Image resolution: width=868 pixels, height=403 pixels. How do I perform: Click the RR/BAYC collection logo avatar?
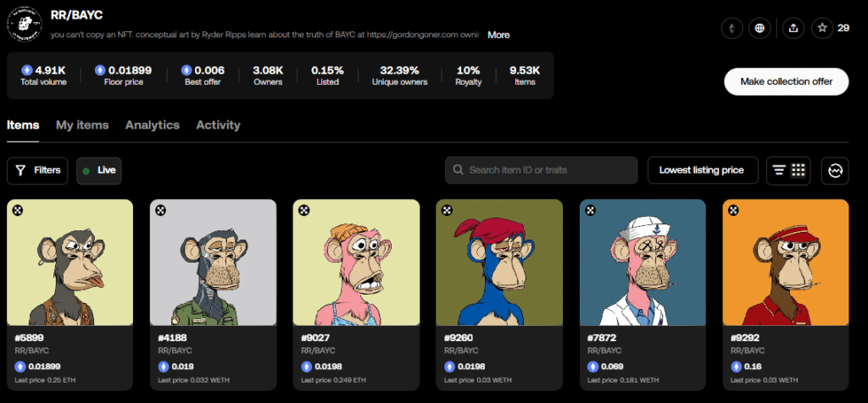coord(25,25)
